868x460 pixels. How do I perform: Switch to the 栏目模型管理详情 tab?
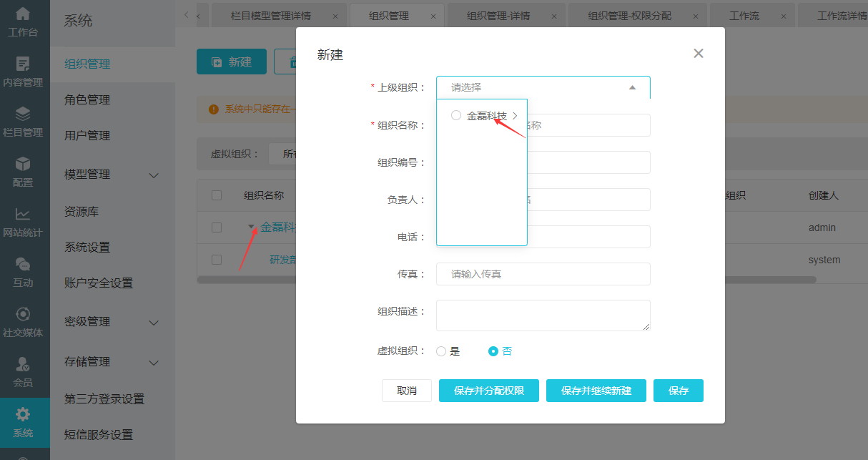tap(270, 16)
